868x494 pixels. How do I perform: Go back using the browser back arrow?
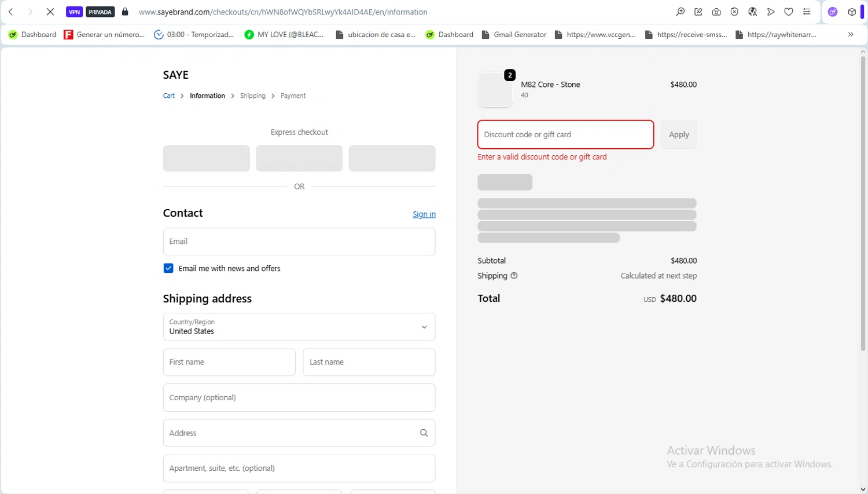(x=11, y=12)
